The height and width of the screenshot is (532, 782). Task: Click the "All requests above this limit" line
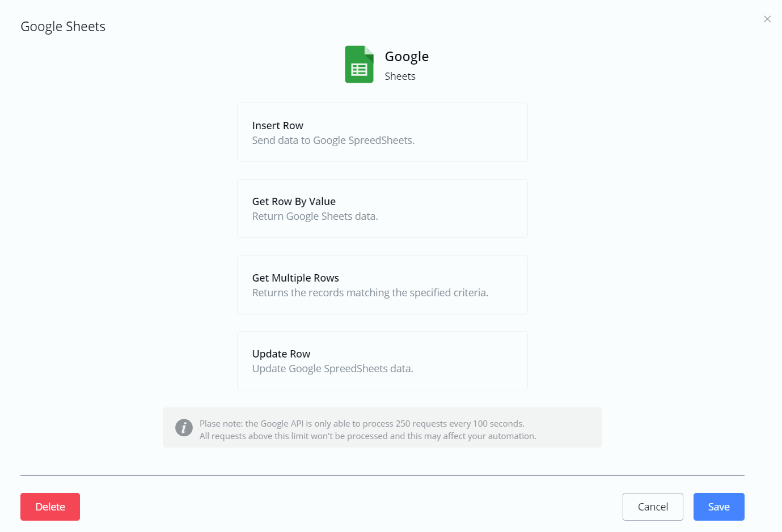(367, 436)
